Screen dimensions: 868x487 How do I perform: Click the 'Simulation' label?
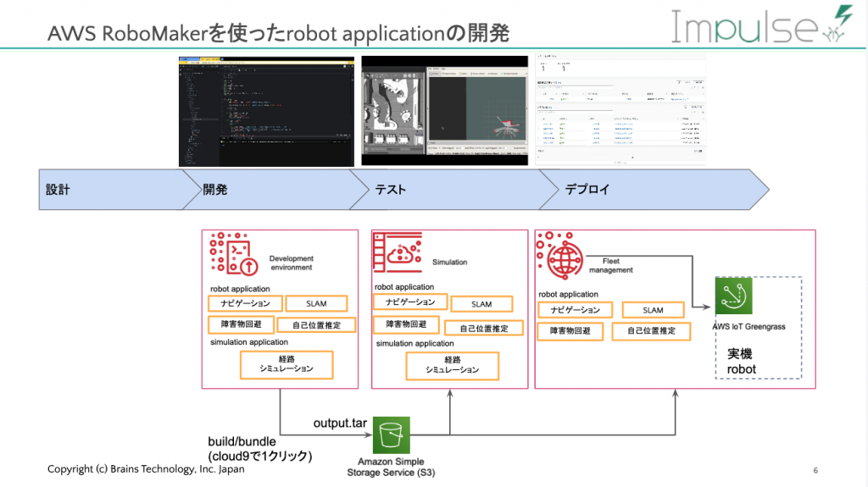tap(449, 262)
